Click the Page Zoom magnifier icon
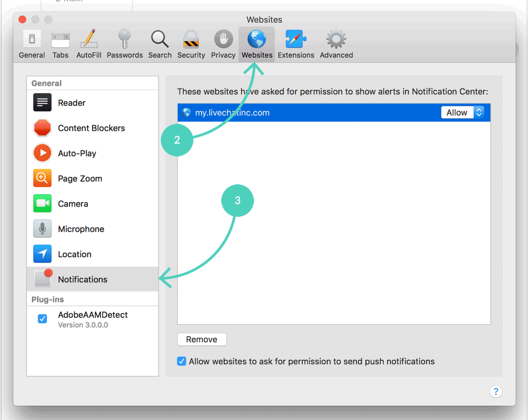Viewport: 528px width, 420px height. coord(42,178)
